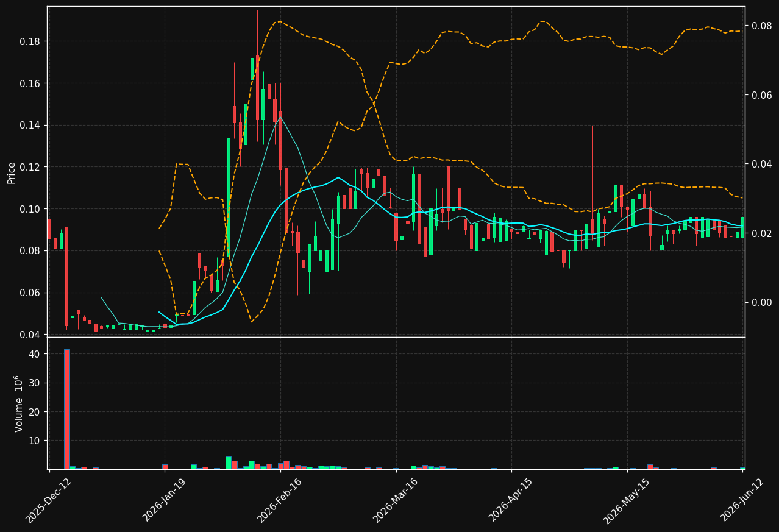Click the Price axis title
Screen dimensions: 779x532
(x=12, y=172)
